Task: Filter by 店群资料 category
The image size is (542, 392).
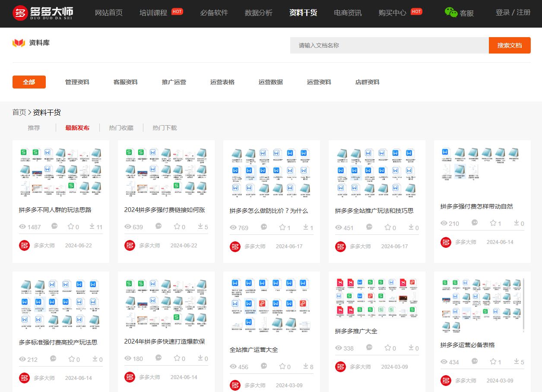Action: pos(368,82)
